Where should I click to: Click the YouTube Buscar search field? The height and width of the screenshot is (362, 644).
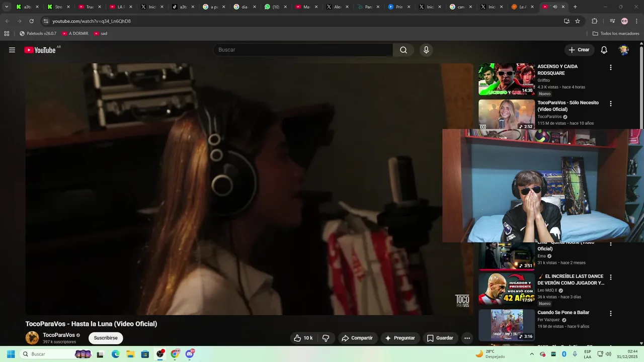(x=303, y=50)
